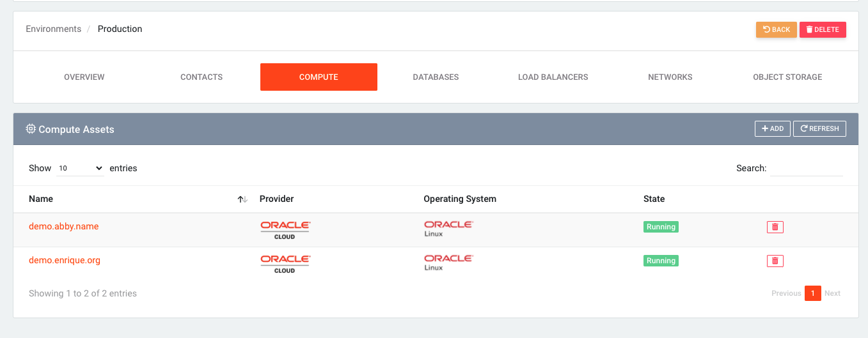Switch to the Networks tab
Viewport: 868px width, 338px height.
670,77
